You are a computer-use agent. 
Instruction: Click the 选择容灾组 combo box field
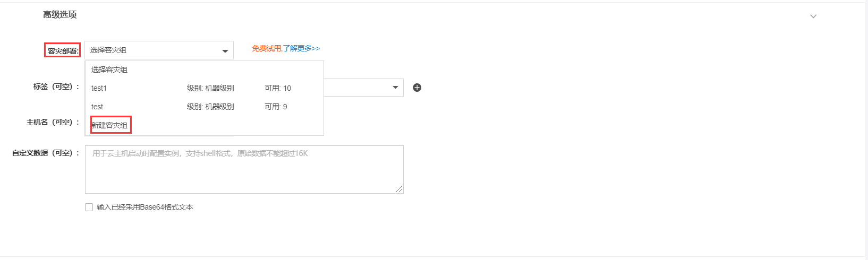pyautogui.click(x=159, y=50)
